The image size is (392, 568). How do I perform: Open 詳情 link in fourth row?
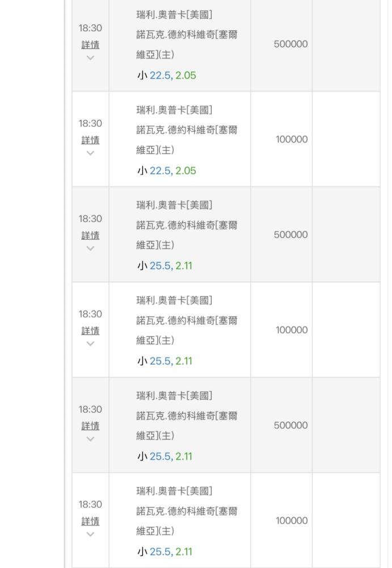[90, 331]
